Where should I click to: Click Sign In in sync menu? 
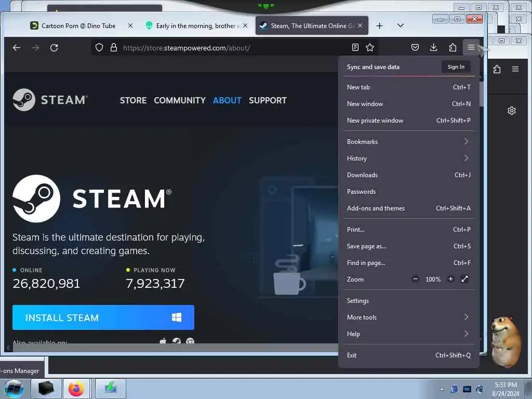(x=456, y=67)
